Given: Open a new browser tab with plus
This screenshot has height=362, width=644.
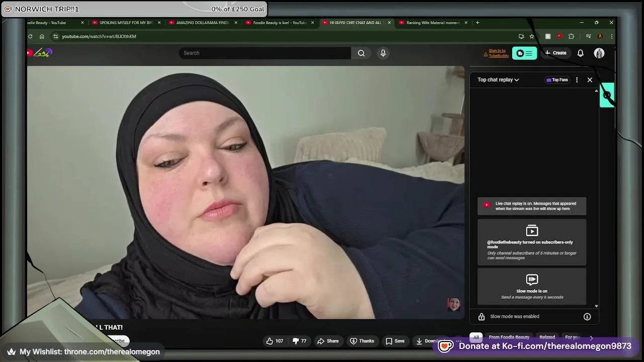Looking at the screenshot, I should pyautogui.click(x=477, y=23).
